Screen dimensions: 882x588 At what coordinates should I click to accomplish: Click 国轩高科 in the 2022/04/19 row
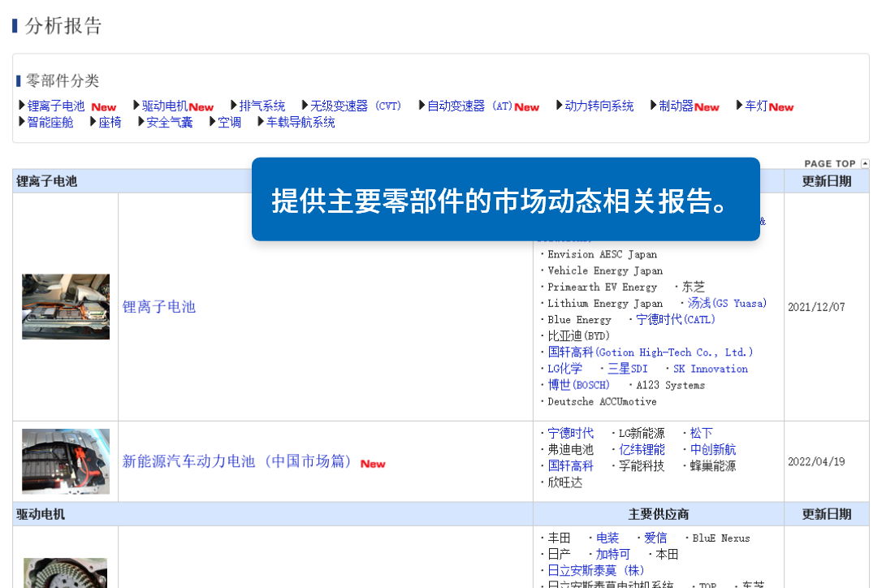(570, 465)
